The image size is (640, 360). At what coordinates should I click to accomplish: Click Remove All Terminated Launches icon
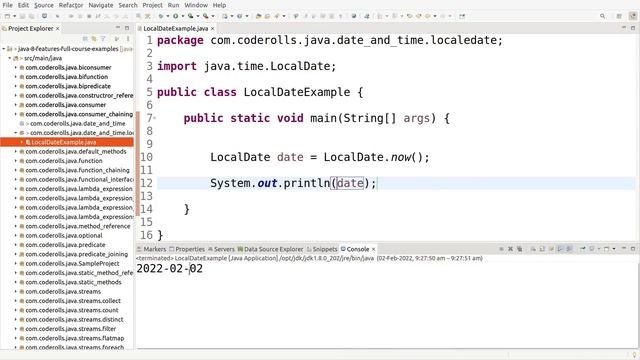click(519, 249)
